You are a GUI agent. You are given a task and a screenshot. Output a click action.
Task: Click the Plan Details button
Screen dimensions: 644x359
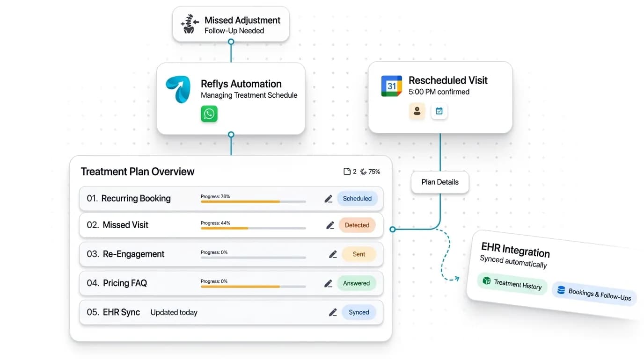(x=440, y=182)
